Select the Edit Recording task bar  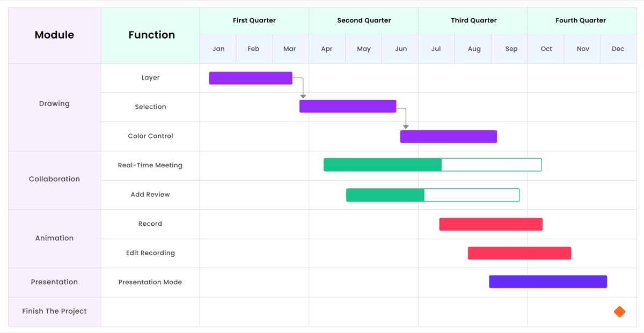[519, 253]
